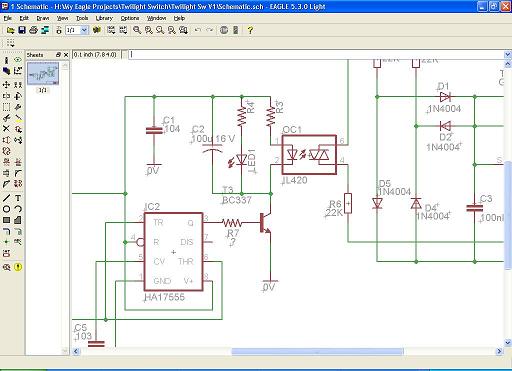Select the Delete X tool
This screenshot has height=371, width=512.
[6, 129]
